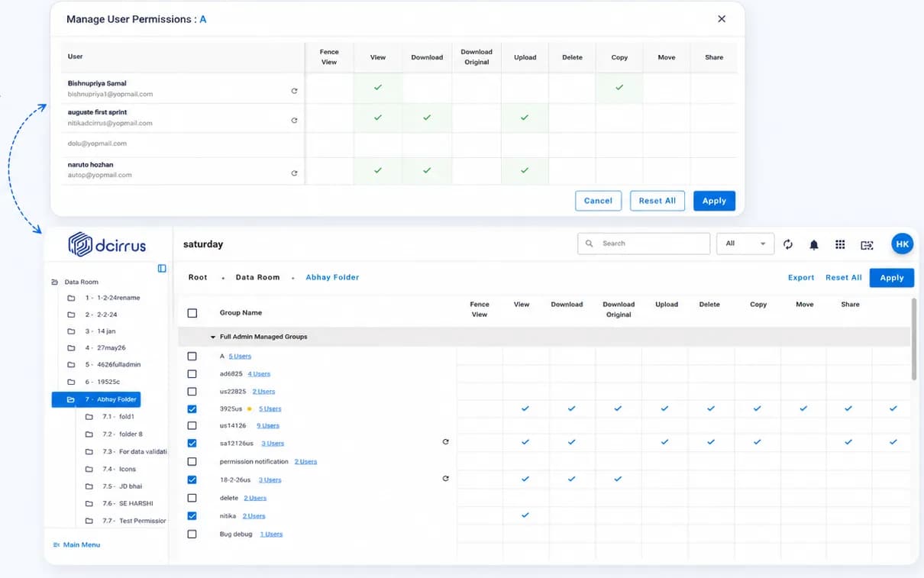Check the box for ad6825
The width and height of the screenshot is (924, 578).
click(192, 374)
